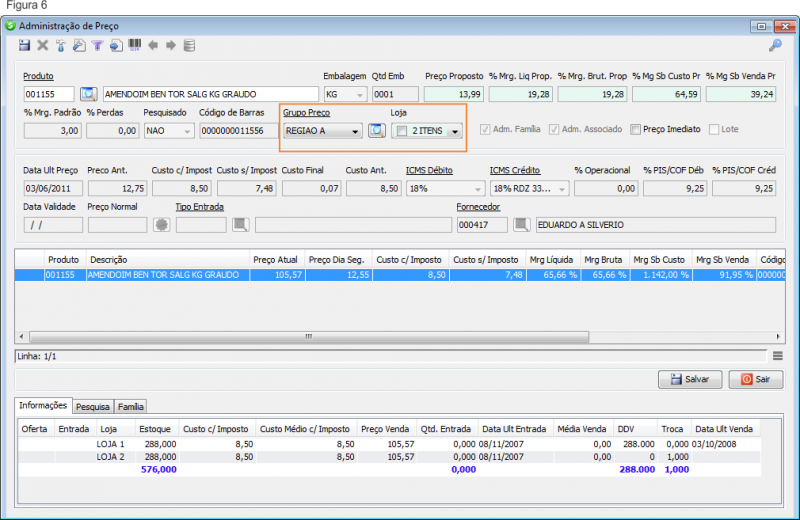Click the key icon at top right
The image size is (800, 520).
[x=775, y=45]
